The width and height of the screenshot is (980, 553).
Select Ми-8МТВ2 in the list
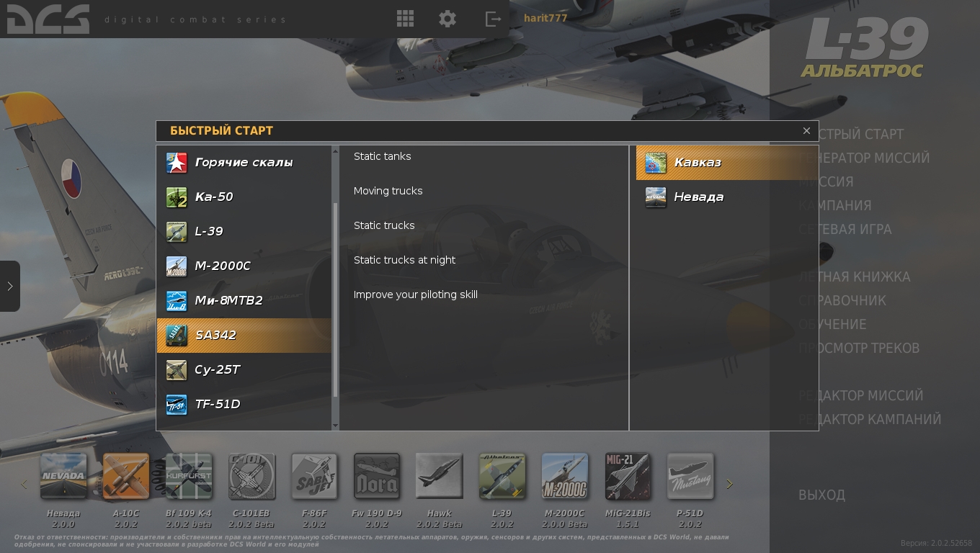pyautogui.click(x=244, y=301)
